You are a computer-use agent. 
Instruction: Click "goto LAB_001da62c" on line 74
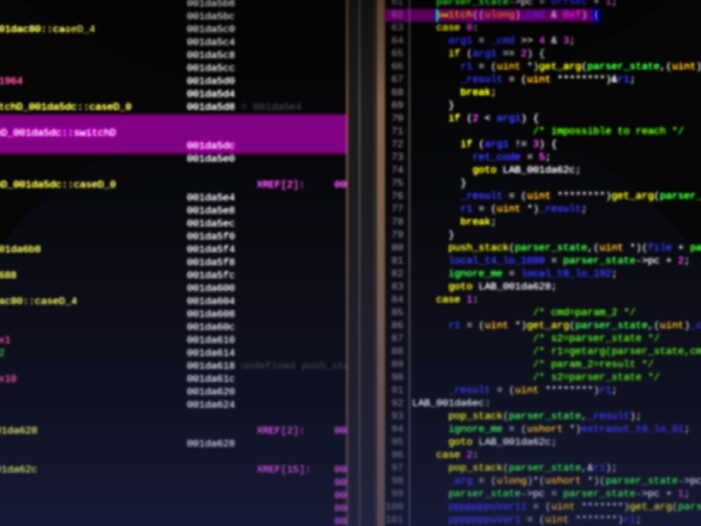pos(526,169)
